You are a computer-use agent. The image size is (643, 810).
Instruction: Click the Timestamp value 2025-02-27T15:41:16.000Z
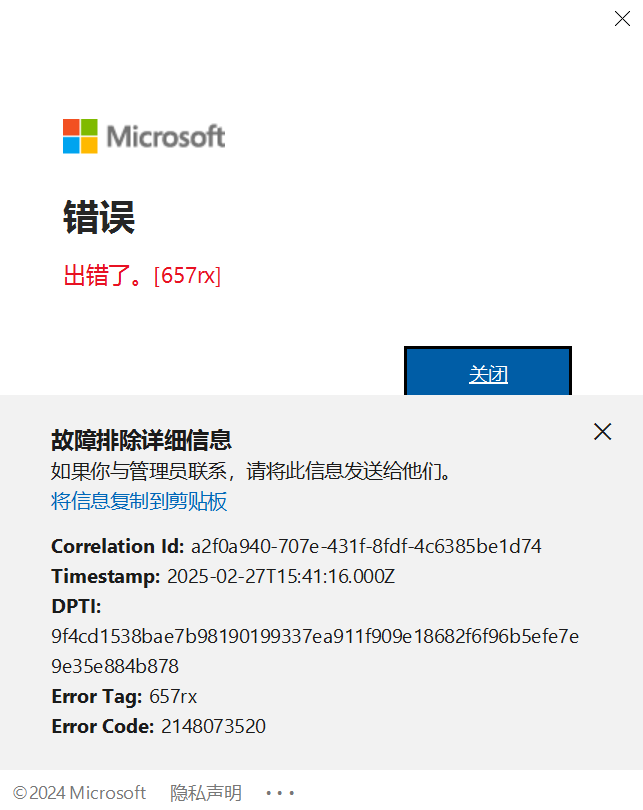(x=281, y=576)
